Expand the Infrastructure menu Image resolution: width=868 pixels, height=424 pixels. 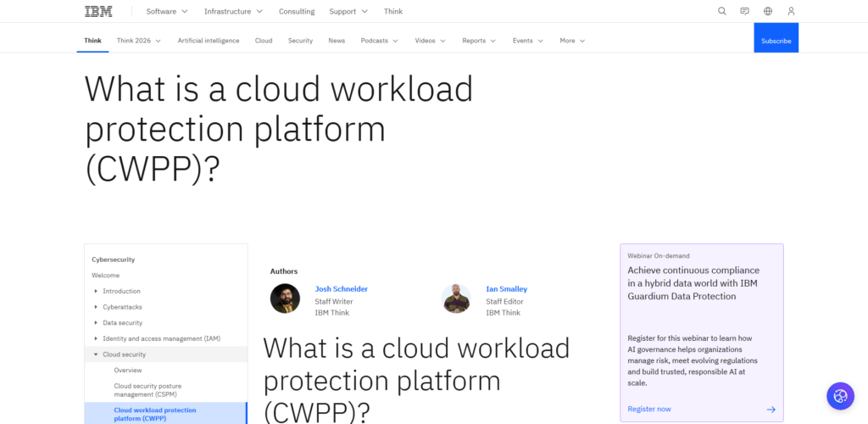[233, 11]
